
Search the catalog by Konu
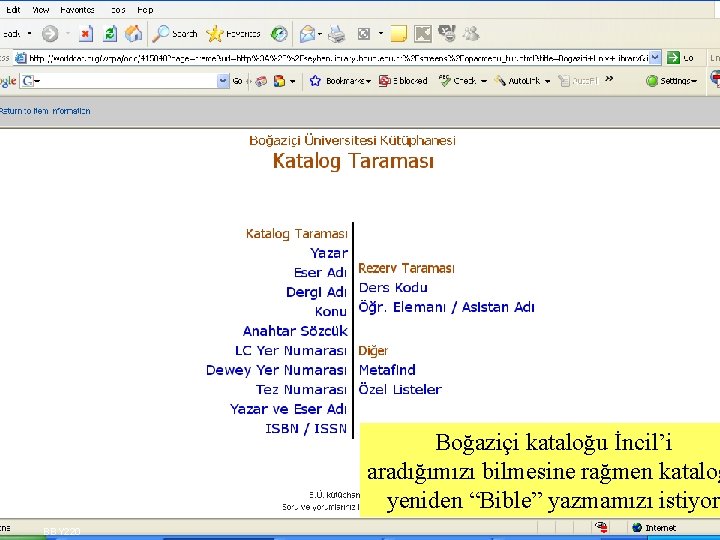tap(331, 311)
